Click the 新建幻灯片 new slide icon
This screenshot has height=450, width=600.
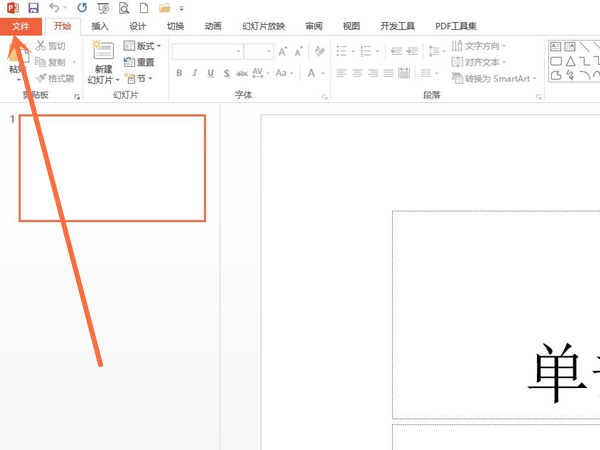pyautogui.click(x=103, y=50)
